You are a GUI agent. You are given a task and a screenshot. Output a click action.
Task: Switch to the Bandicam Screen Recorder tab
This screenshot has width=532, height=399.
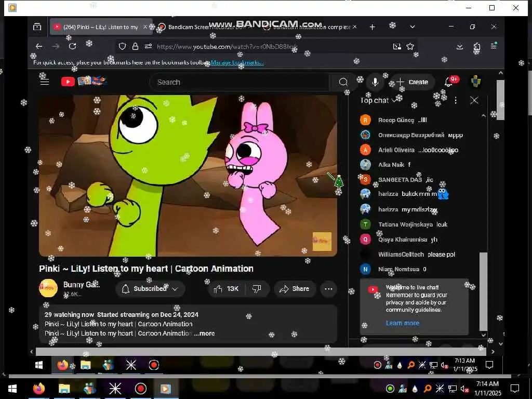click(207, 27)
